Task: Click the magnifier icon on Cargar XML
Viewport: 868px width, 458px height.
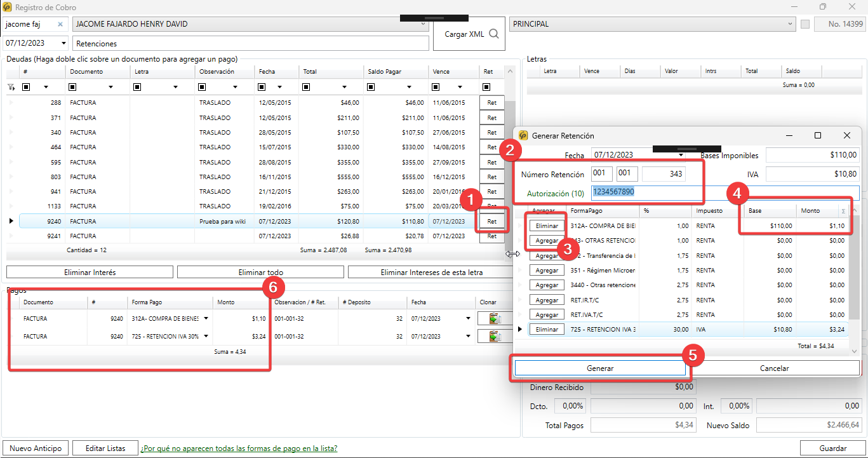Action: (x=493, y=34)
